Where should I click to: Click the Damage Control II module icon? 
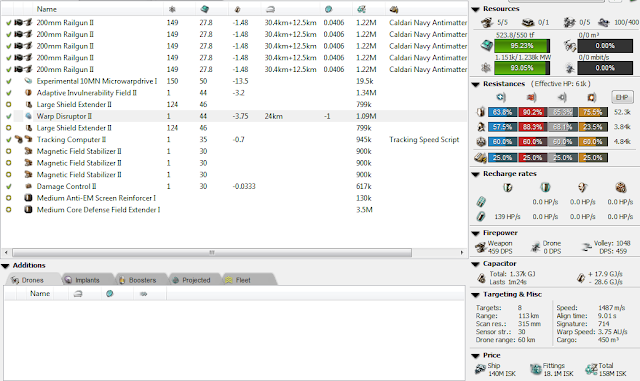28,187
